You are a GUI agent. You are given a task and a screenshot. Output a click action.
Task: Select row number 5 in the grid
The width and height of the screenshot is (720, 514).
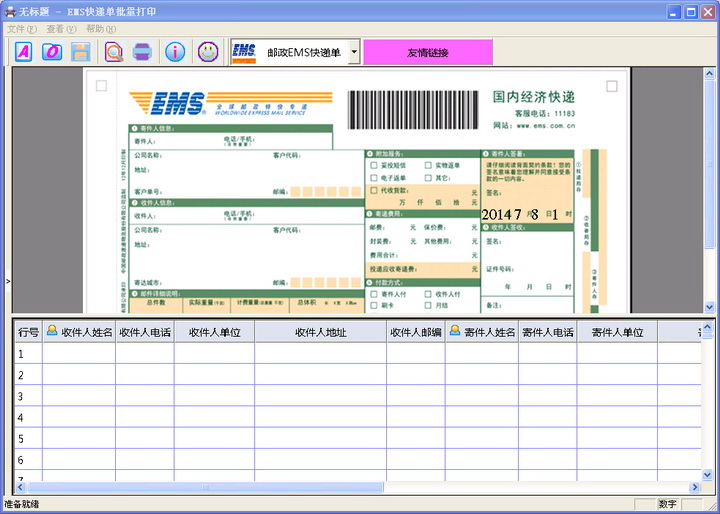[x=28, y=438]
